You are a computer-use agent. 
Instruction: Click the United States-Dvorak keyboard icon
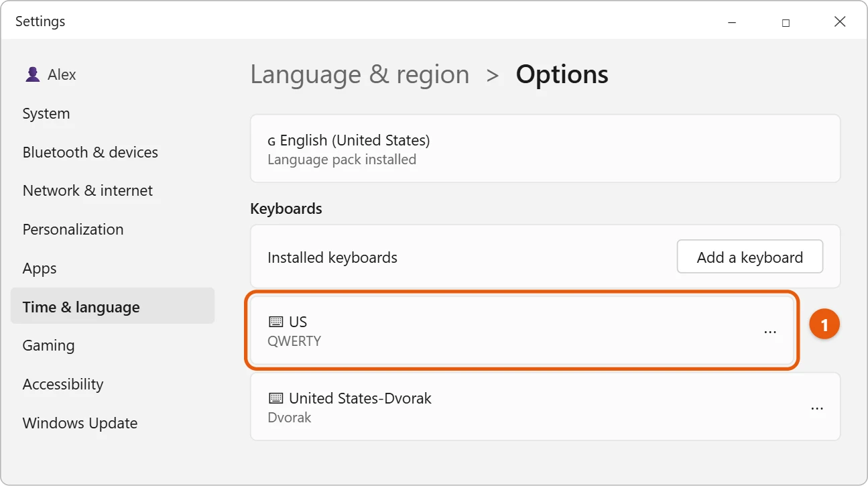(x=275, y=398)
